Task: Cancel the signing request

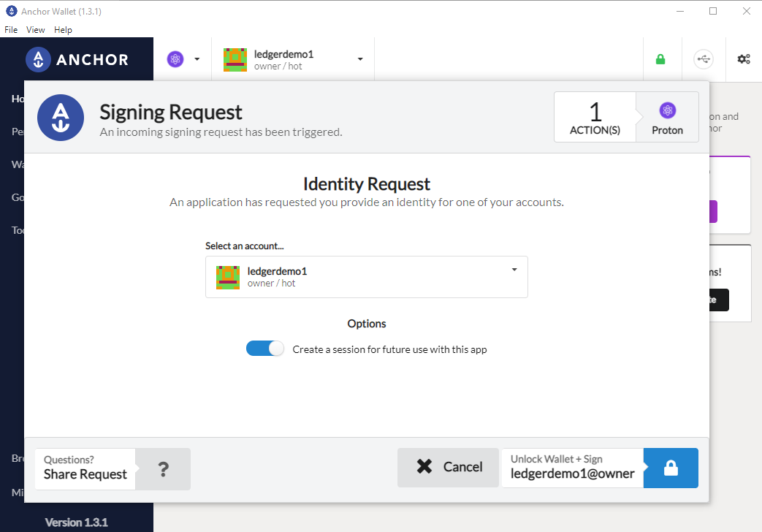Action: point(448,467)
